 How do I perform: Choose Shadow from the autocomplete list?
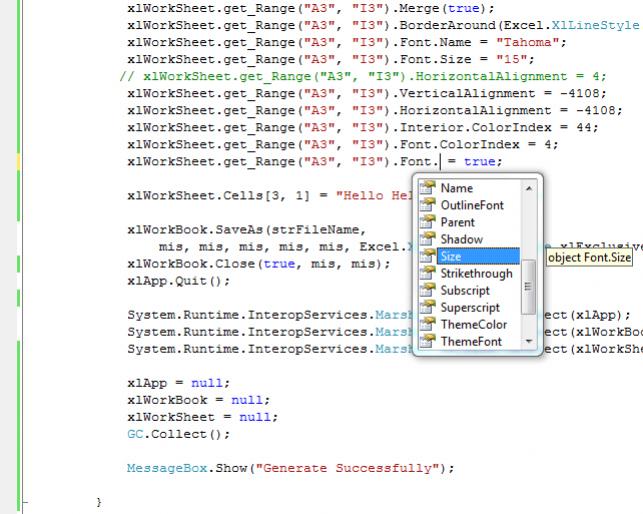[461, 239]
